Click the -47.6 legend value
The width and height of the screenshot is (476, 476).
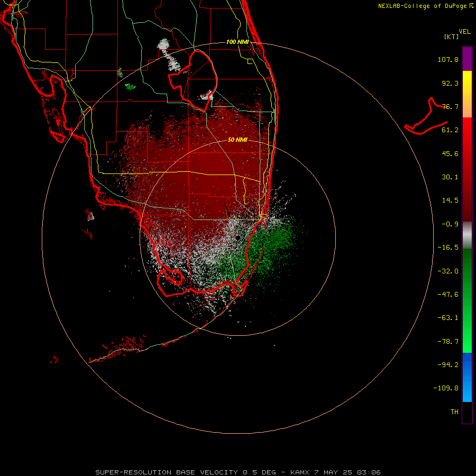[x=448, y=295]
